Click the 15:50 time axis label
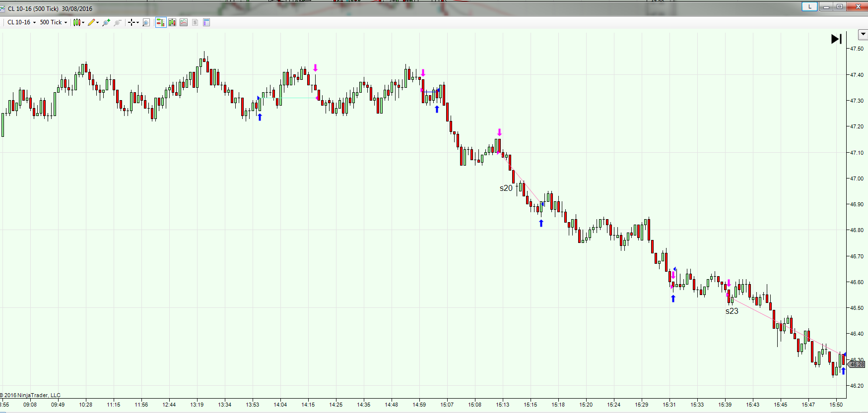 point(836,405)
